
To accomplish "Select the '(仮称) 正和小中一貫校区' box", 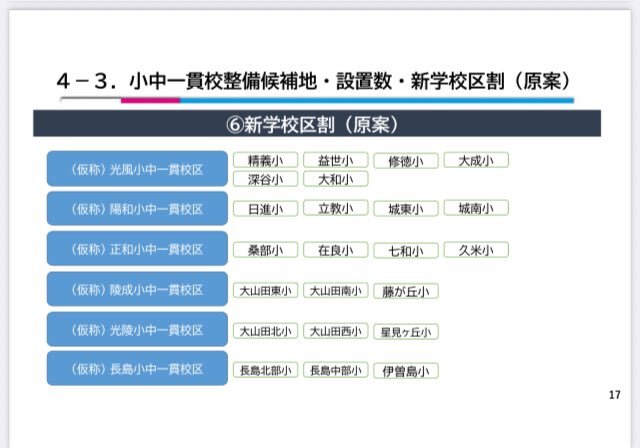I will click(137, 248).
